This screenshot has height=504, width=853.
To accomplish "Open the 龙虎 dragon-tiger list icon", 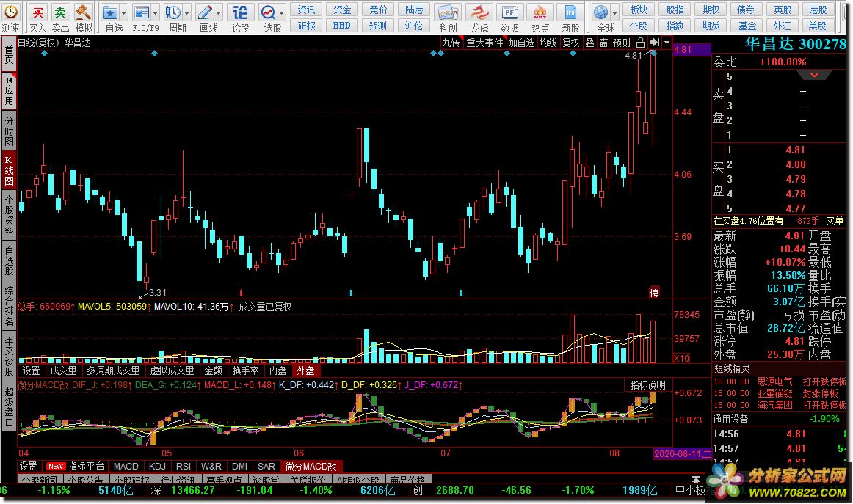I will tap(479, 12).
